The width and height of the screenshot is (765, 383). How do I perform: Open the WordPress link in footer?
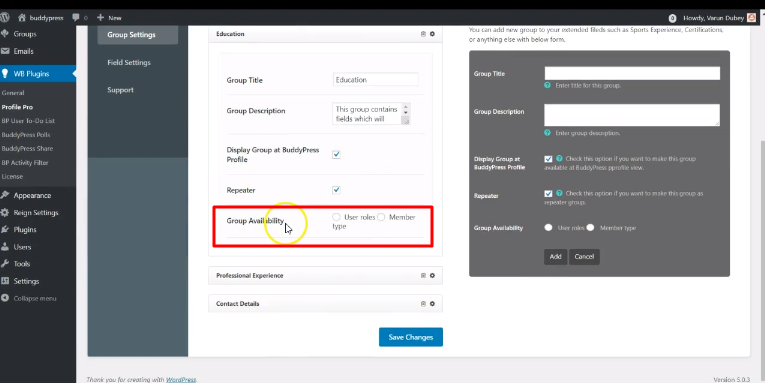[x=181, y=380]
